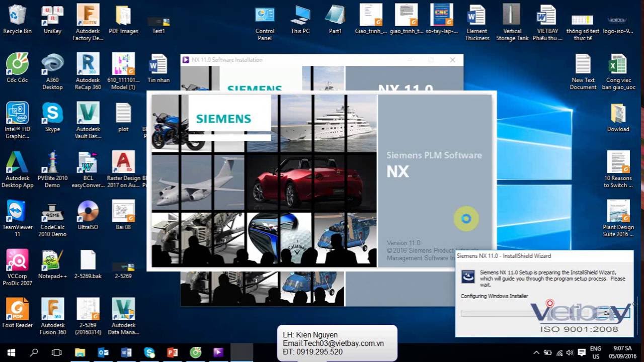The width and height of the screenshot is (644, 362).
Task: Open Autodesk Factory Design desktop shortcut
Action: click(x=88, y=23)
